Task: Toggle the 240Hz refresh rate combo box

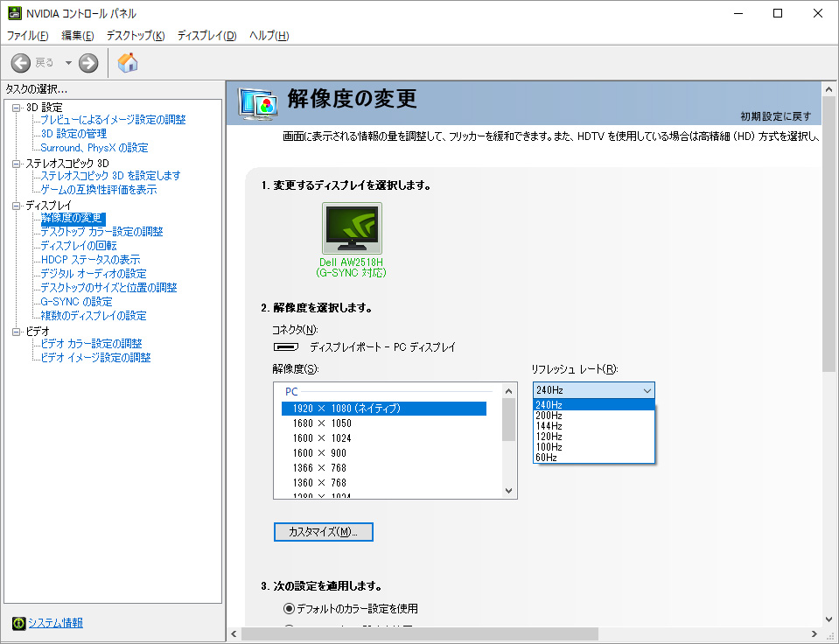Action: click(x=593, y=390)
